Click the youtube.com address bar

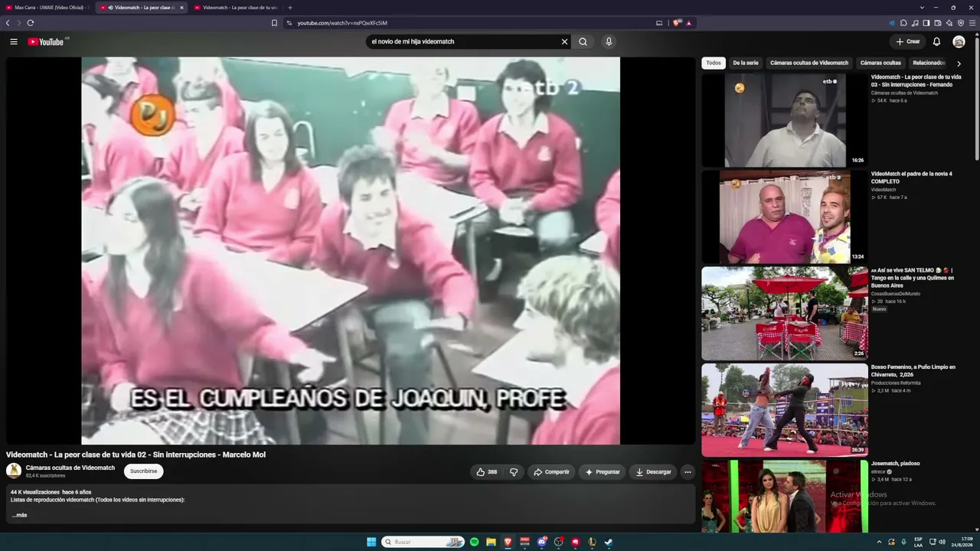tap(469, 23)
